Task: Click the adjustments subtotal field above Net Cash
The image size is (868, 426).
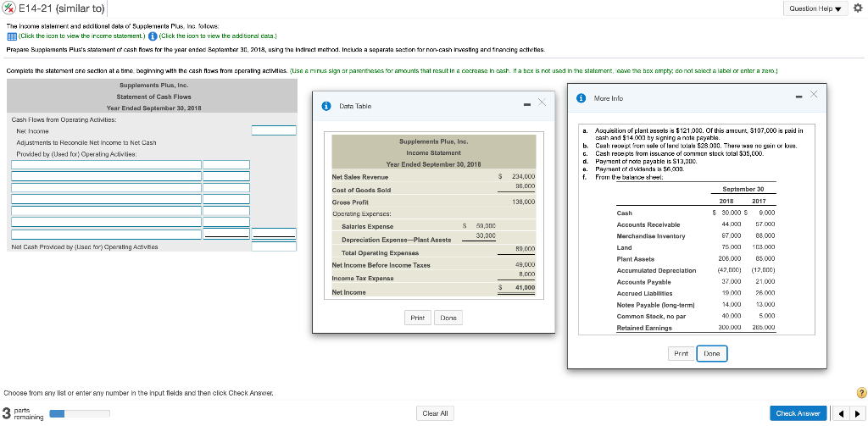Action: [x=274, y=235]
